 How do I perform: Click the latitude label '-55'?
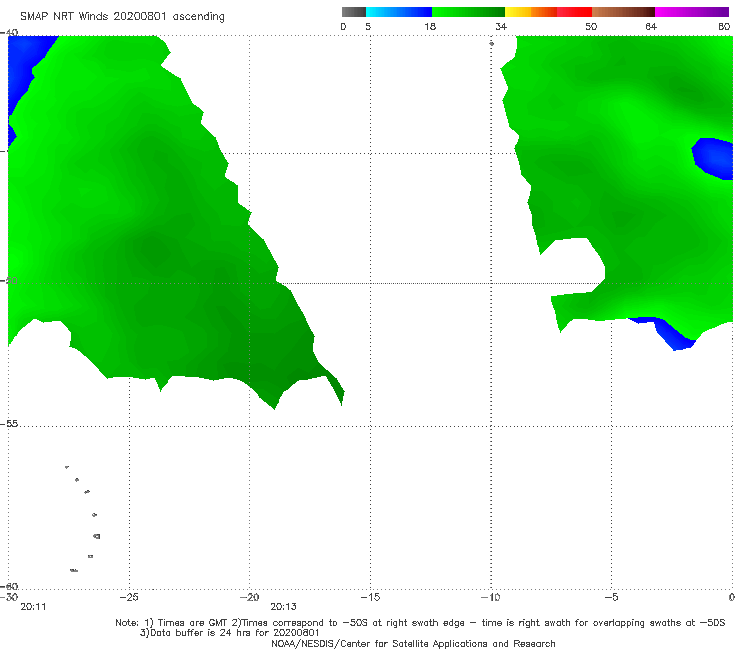[9, 423]
